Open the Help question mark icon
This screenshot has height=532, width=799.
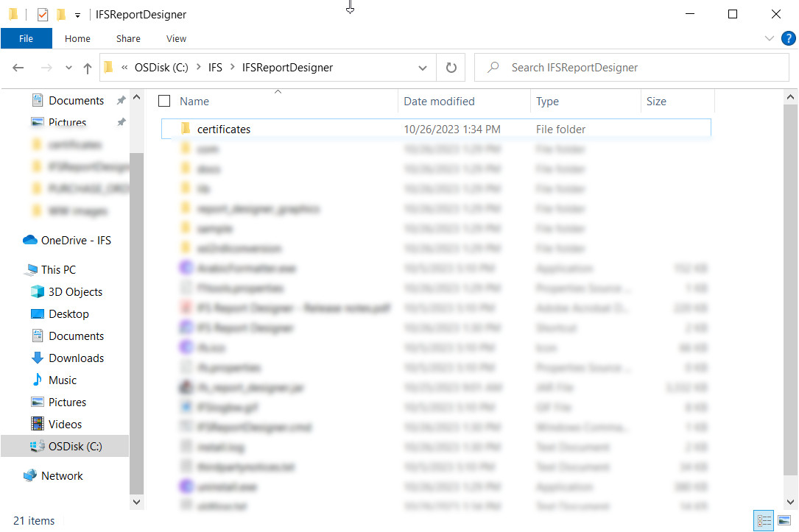click(x=788, y=39)
